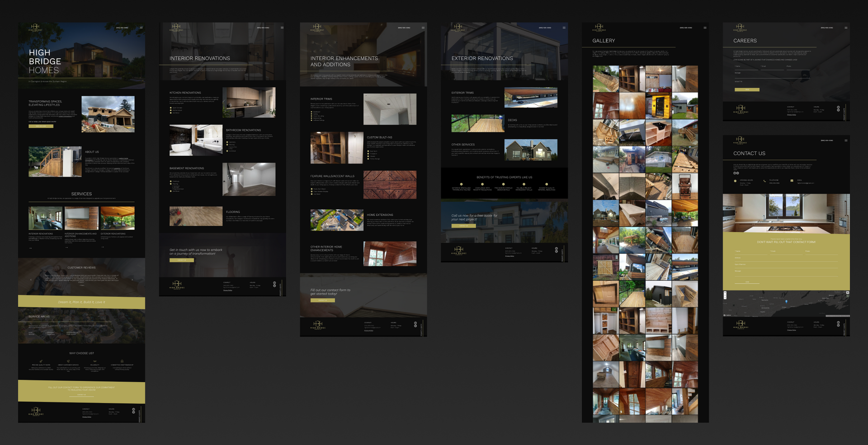
Task: Open the Custom Built-Ins photo
Action: (337, 148)
